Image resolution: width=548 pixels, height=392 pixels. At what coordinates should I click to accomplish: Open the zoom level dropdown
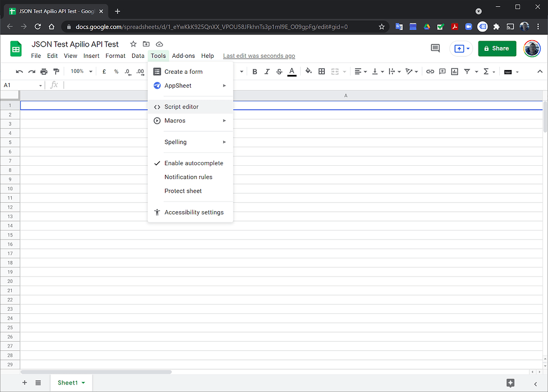pyautogui.click(x=80, y=71)
